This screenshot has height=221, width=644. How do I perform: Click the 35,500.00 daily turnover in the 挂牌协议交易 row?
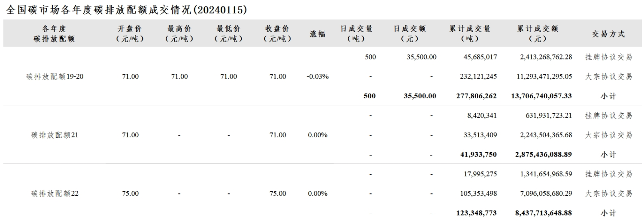422,57
